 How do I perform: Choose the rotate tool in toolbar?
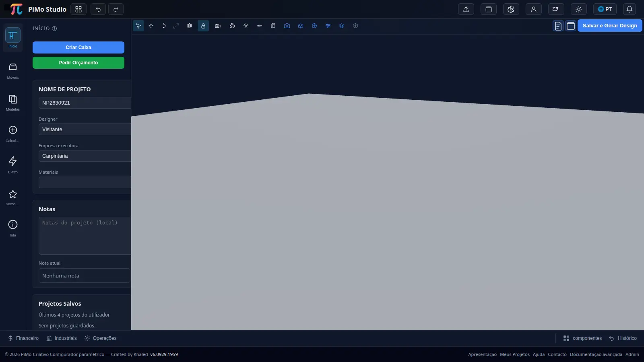pyautogui.click(x=164, y=26)
